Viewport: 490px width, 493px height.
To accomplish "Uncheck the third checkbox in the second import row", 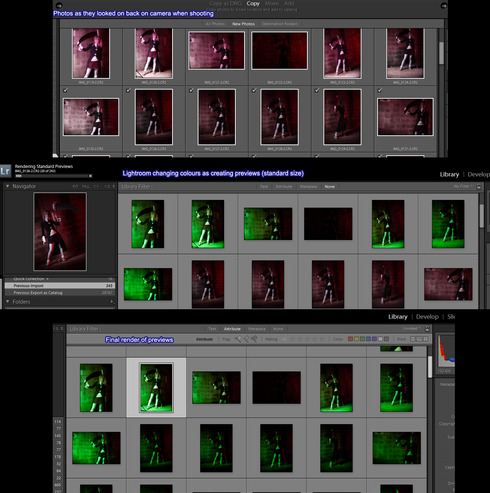I will click(x=191, y=90).
